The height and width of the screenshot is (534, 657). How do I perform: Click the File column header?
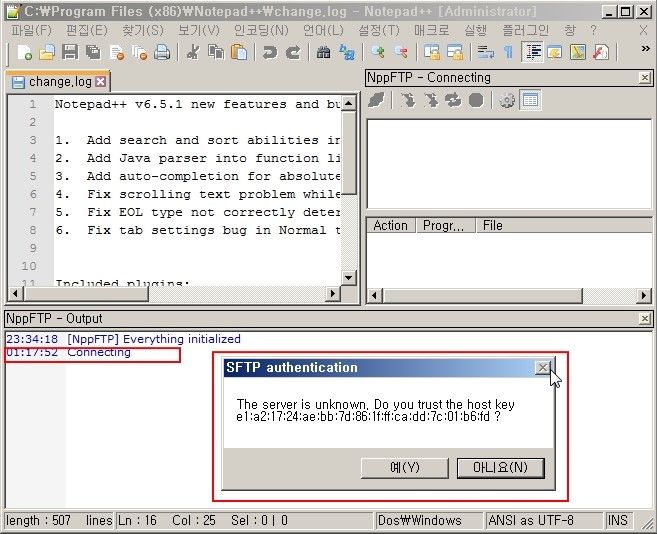click(x=564, y=226)
